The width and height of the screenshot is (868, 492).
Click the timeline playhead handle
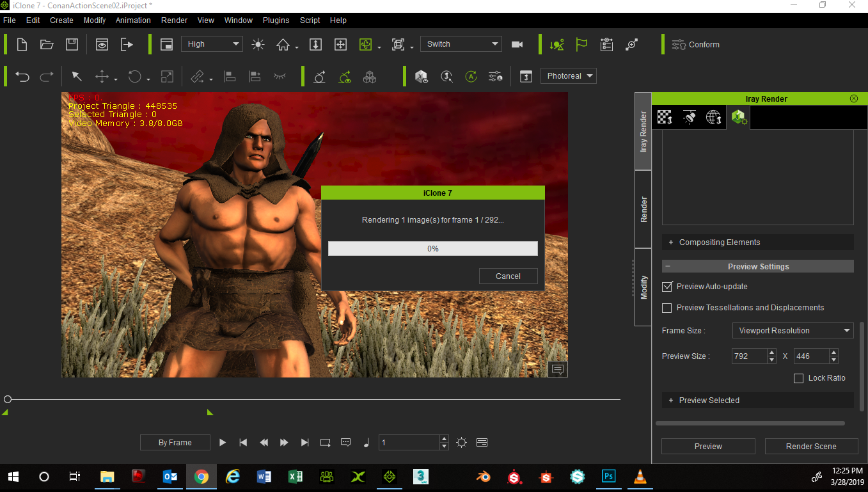pos(7,399)
